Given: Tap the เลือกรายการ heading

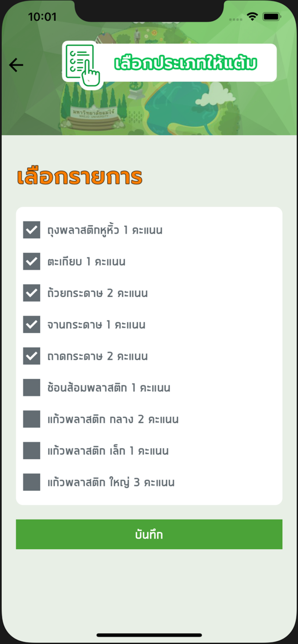Looking at the screenshot, I should coord(80,177).
